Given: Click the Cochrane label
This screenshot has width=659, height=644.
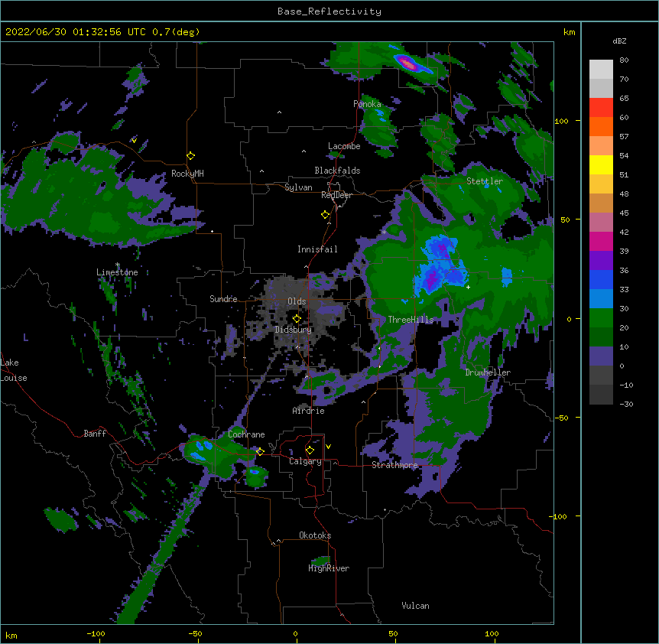Looking at the screenshot, I should (x=246, y=434).
